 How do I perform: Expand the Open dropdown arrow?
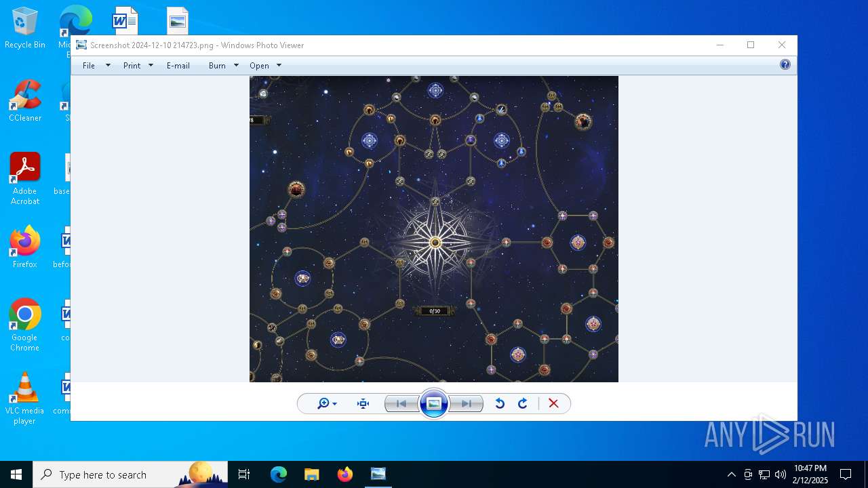coord(279,66)
